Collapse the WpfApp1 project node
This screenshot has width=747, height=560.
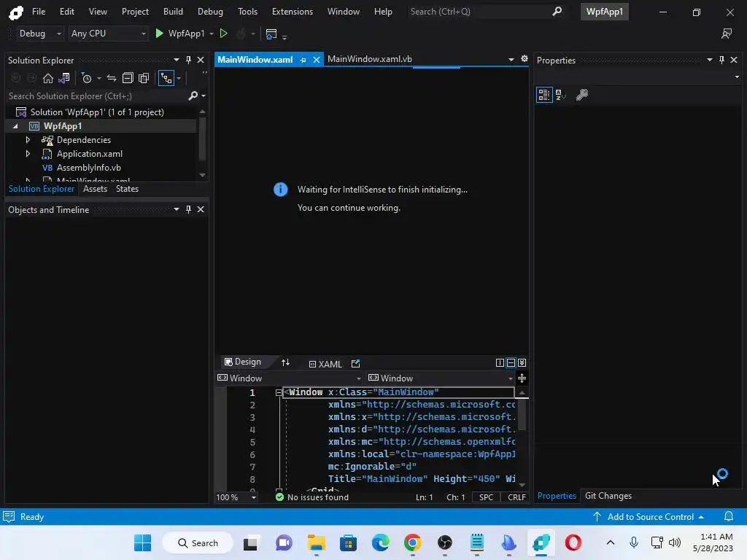(x=16, y=126)
